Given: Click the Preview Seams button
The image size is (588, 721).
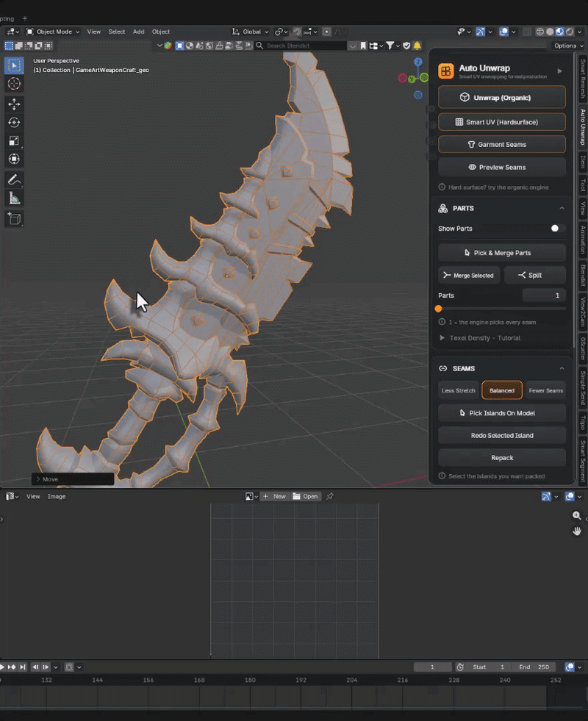Looking at the screenshot, I should click(x=501, y=168).
